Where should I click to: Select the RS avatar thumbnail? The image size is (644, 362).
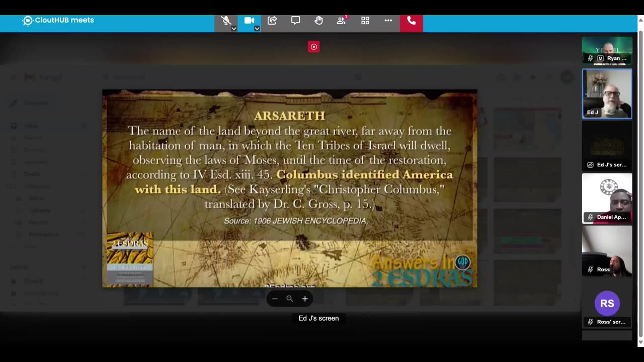tap(607, 303)
